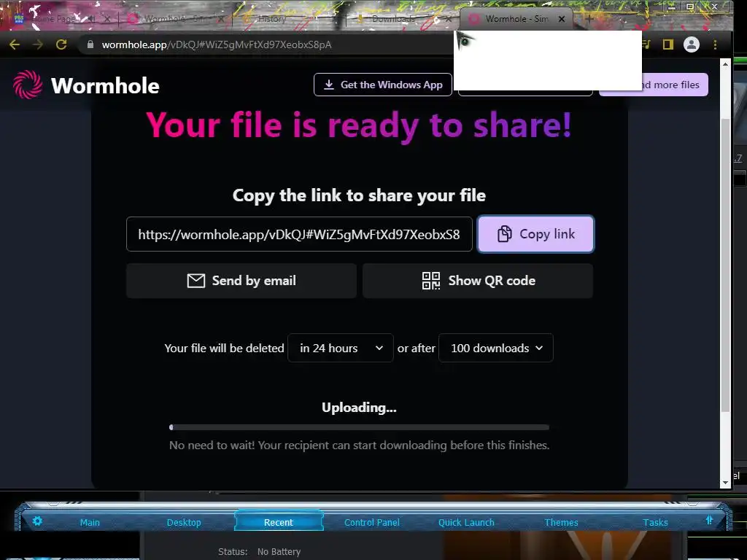This screenshot has width=747, height=560.
Task: Open the Tasks dock tab
Action: [656, 522]
